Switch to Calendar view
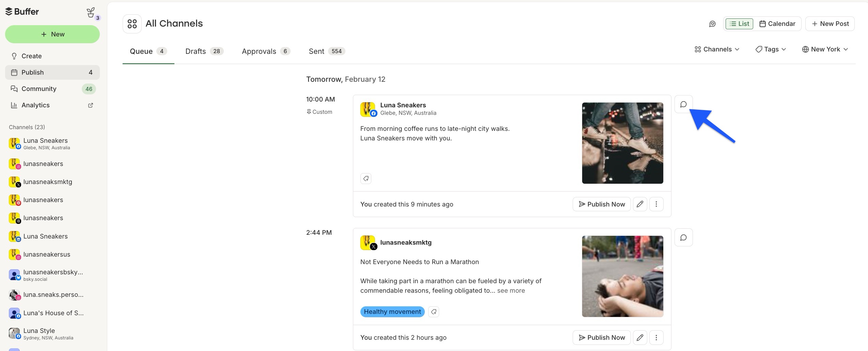 [777, 24]
